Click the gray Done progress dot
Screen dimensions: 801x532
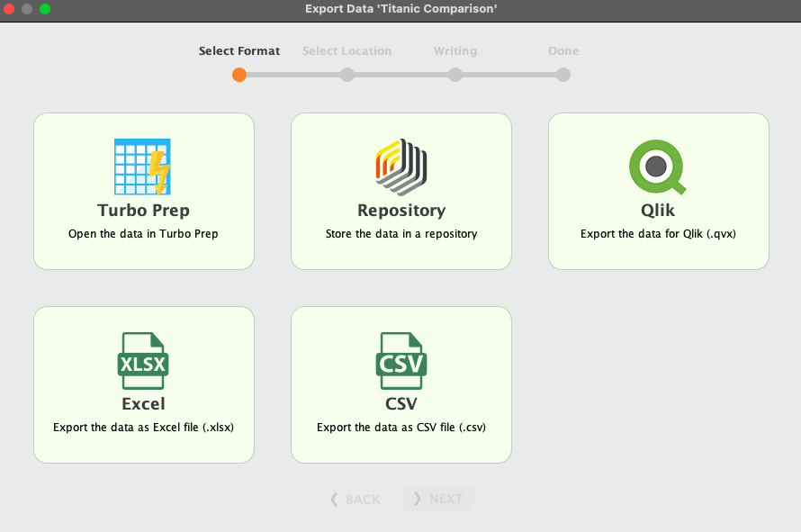(563, 75)
